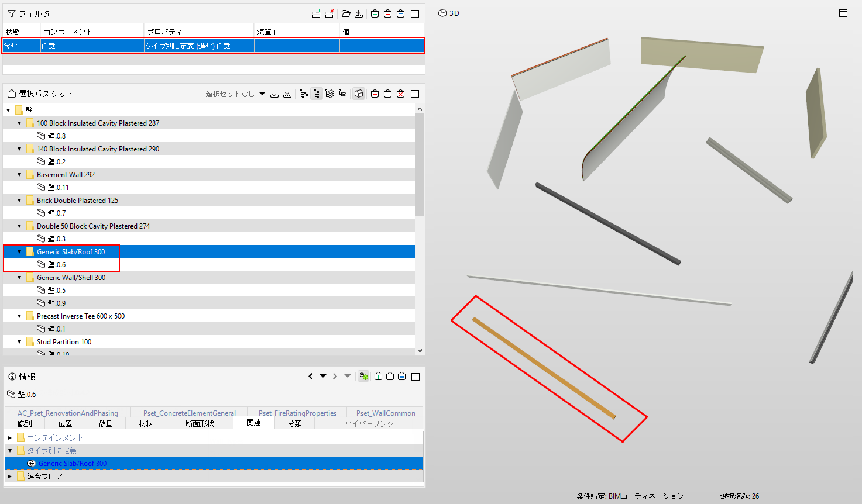
Task: Add filter results to selection basket
Action: click(x=375, y=13)
